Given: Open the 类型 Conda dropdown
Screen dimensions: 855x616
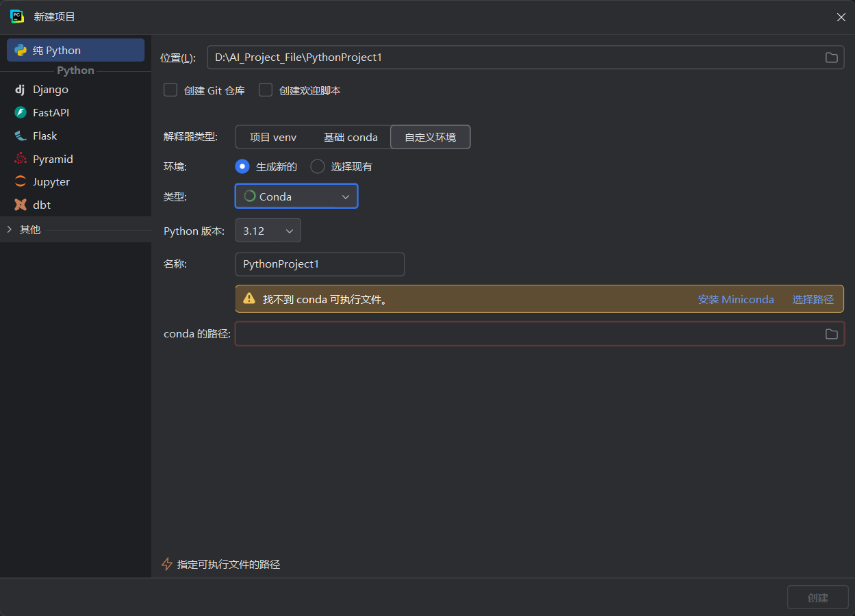Looking at the screenshot, I should point(296,196).
